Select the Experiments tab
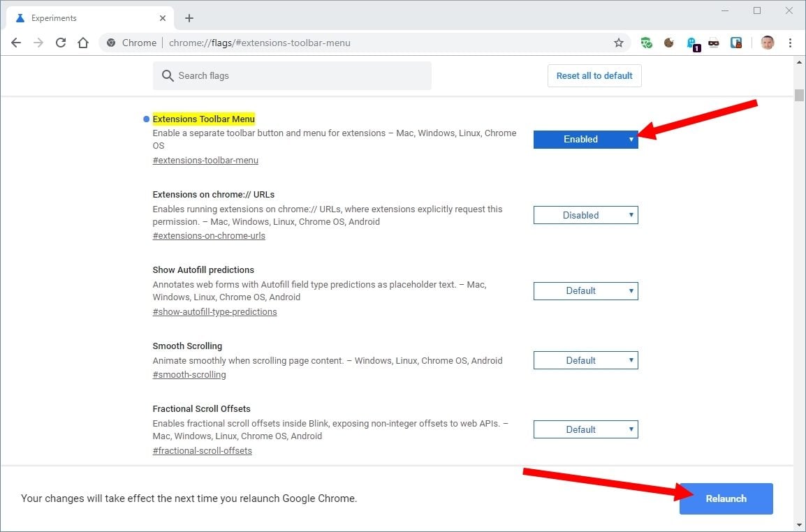Screen dimensions: 806x532 pyautogui.click(x=91, y=18)
